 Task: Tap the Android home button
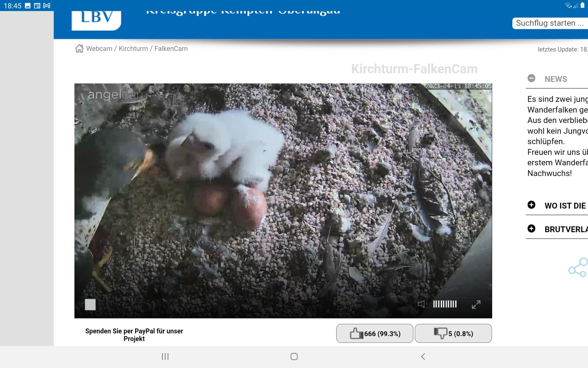click(294, 356)
